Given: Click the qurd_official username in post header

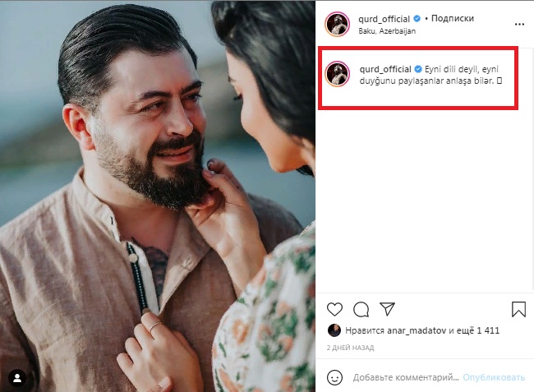Looking at the screenshot, I should pos(384,19).
